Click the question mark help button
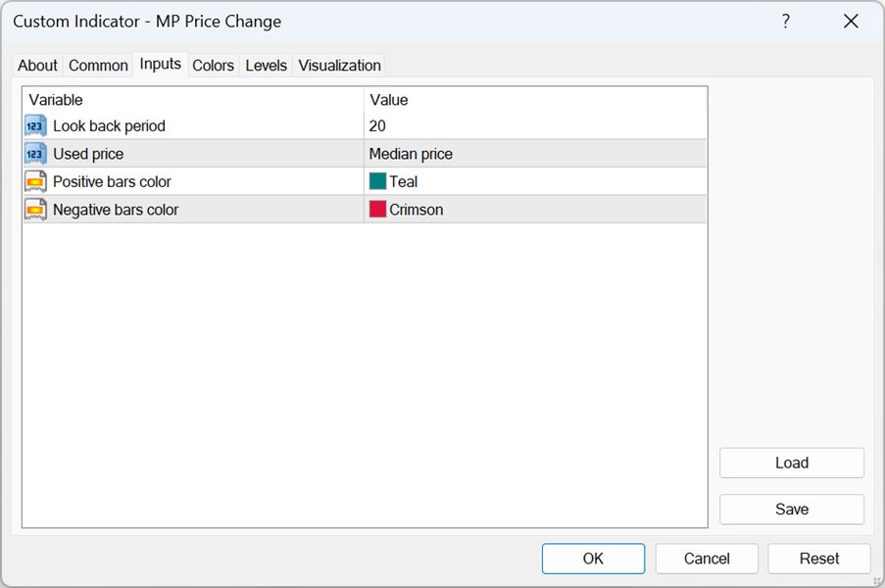 pos(785,22)
